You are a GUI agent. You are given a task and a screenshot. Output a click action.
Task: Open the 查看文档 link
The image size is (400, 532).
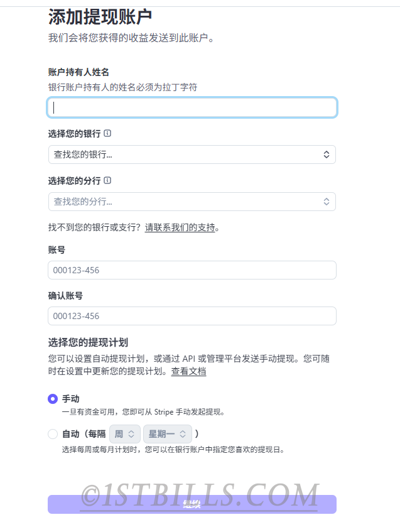188,371
